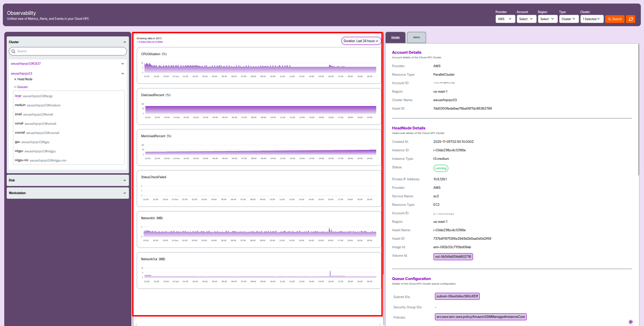Switch to the Details tab
This screenshot has width=644, height=326.
396,37
